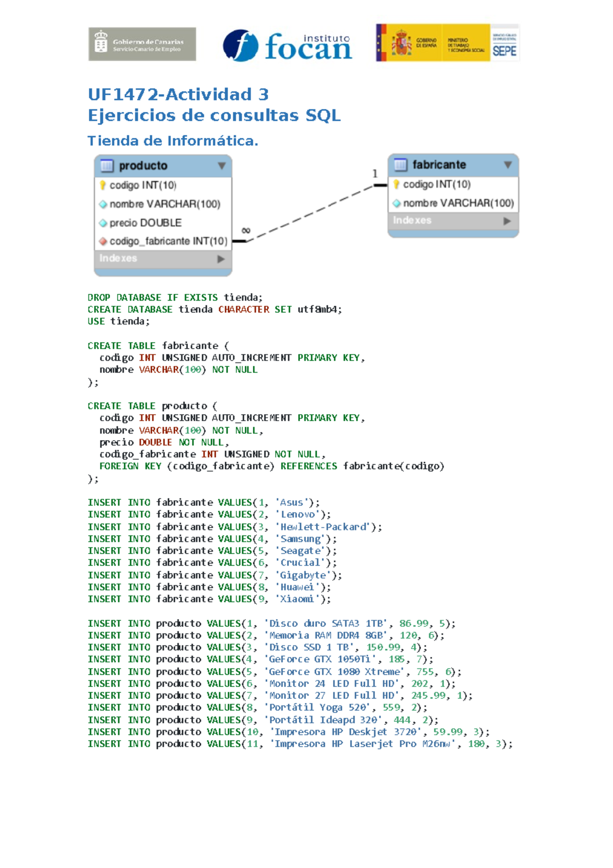
Task: Click the codigo_fabricante INT(10) column row
Action: tap(168, 241)
